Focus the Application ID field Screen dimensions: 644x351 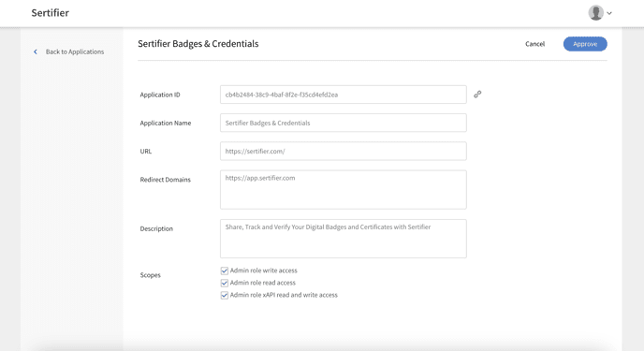[343, 95]
